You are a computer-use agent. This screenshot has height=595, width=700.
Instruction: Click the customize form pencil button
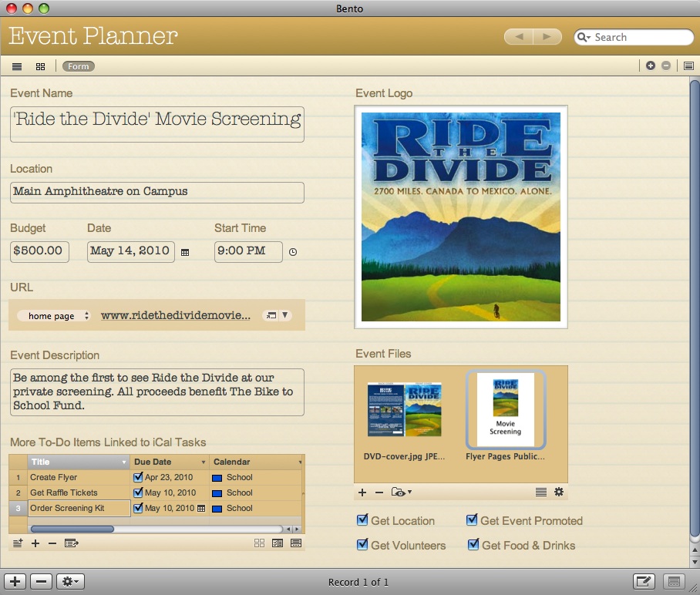point(644,582)
